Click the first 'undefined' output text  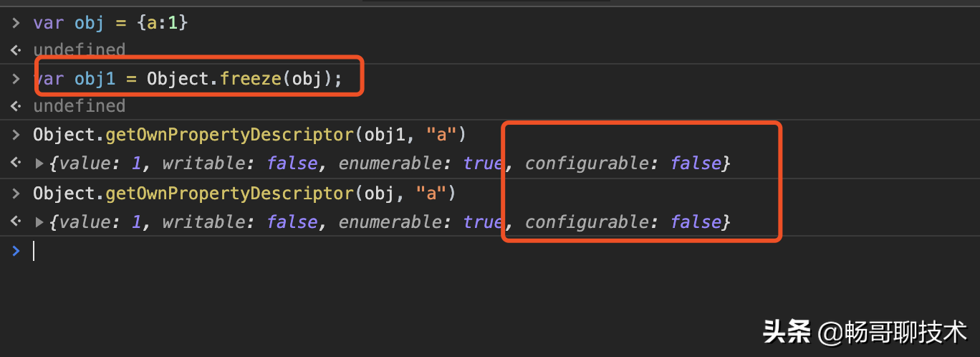click(80, 50)
